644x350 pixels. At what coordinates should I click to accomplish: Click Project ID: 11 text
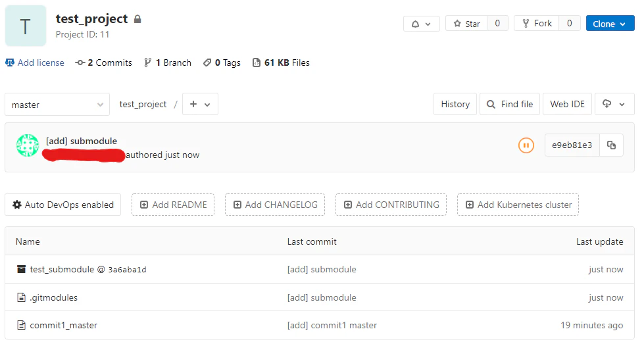pos(82,34)
